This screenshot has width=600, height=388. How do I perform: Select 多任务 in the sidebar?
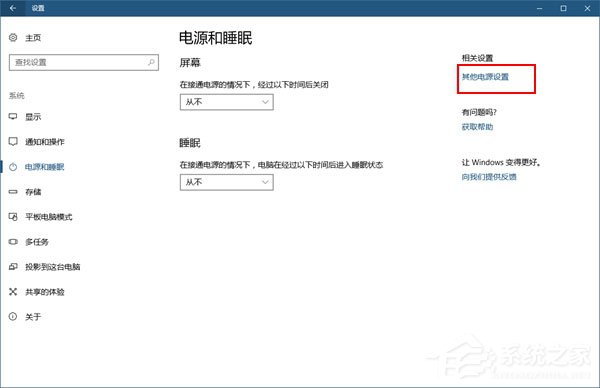click(37, 242)
